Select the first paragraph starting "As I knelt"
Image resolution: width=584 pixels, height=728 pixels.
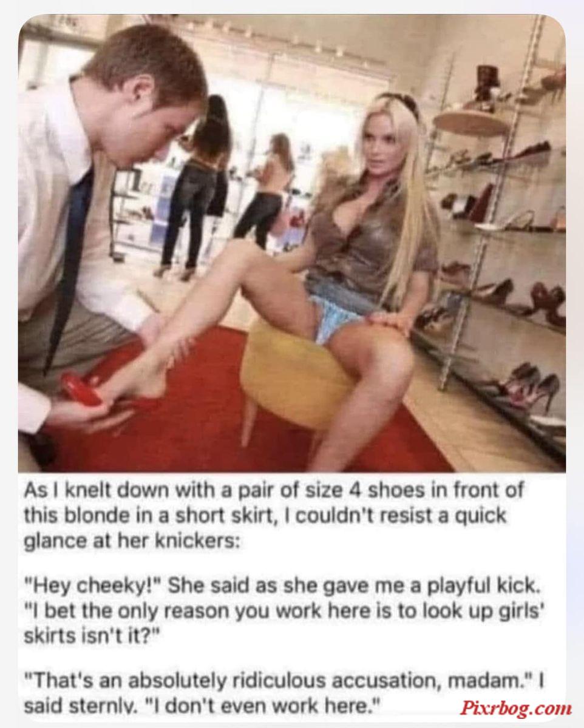coord(273,516)
